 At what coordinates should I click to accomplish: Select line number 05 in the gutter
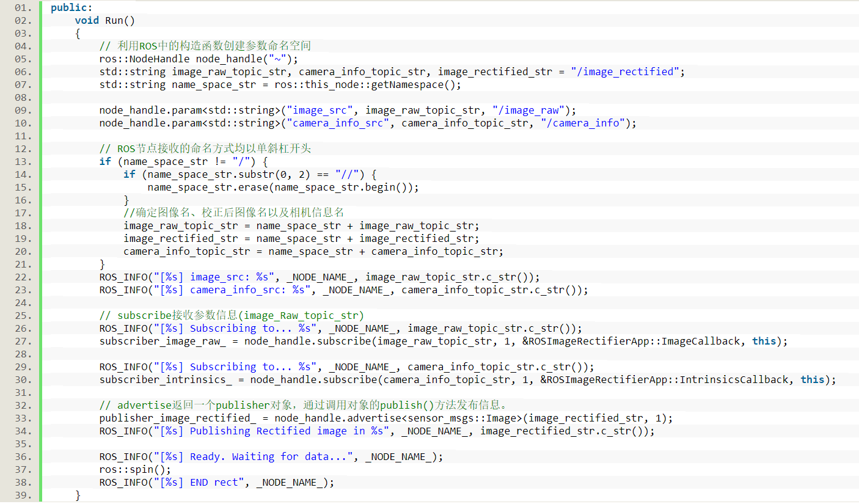point(21,59)
